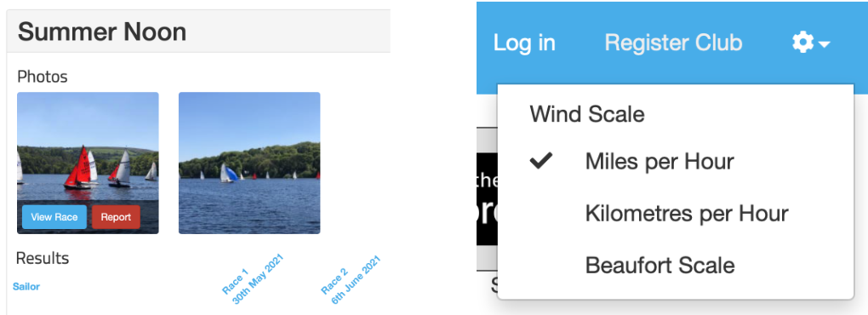This screenshot has width=868, height=315.
Task: Switch wind scale to Kilometres per Hour
Action: click(687, 213)
